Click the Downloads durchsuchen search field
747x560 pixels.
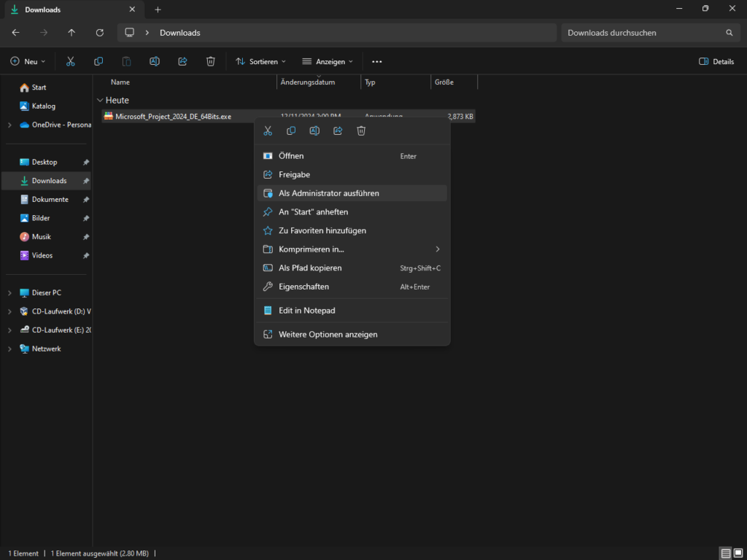(x=642, y=33)
